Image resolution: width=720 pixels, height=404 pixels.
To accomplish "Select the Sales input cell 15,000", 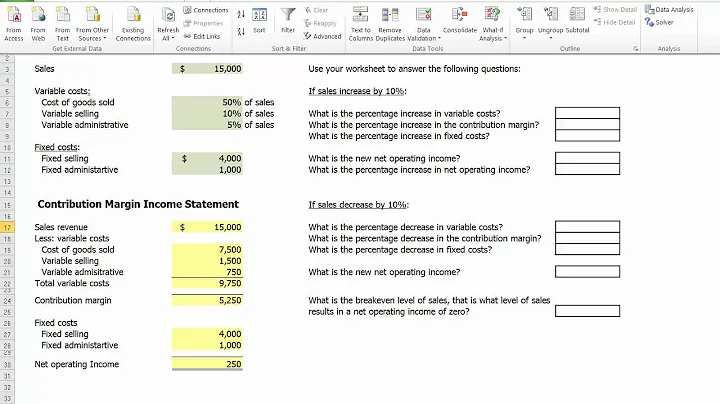I will click(x=207, y=69).
